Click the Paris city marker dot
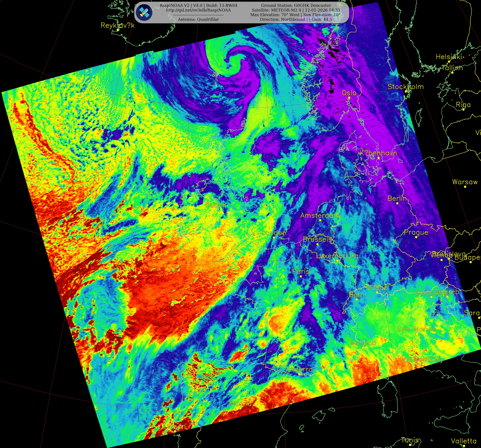Screen dimensions: 481x448 click(x=301, y=276)
